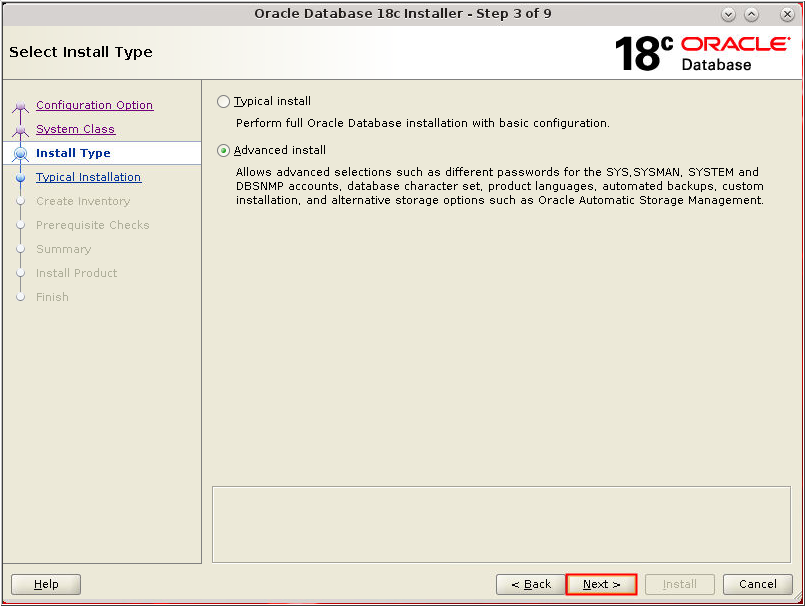The width and height of the screenshot is (805, 606).
Task: Click the Configuration Option step icon
Action: click(20, 105)
